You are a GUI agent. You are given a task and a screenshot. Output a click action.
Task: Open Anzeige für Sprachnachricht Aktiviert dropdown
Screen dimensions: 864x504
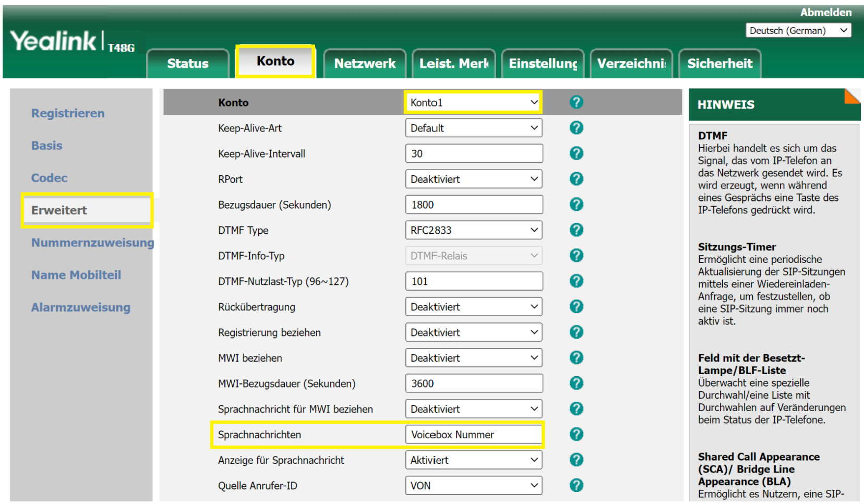pos(474,460)
